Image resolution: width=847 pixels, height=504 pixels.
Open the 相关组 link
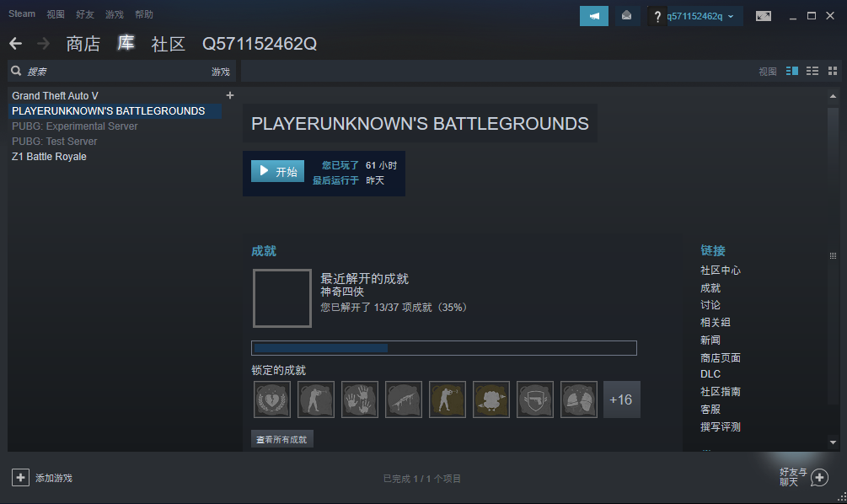[x=716, y=322]
